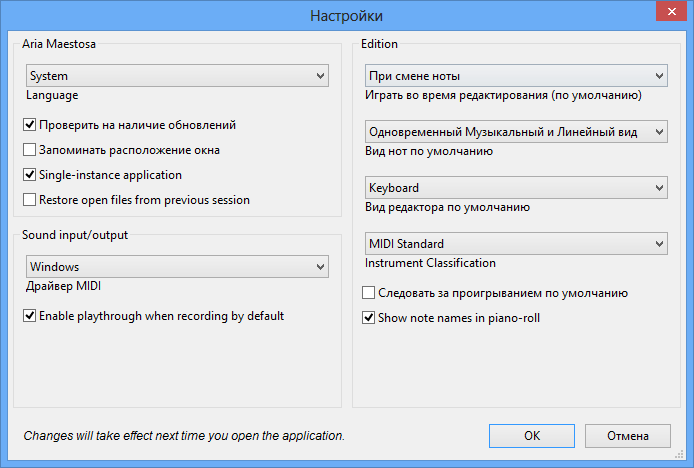Click the Отмена button

click(628, 436)
